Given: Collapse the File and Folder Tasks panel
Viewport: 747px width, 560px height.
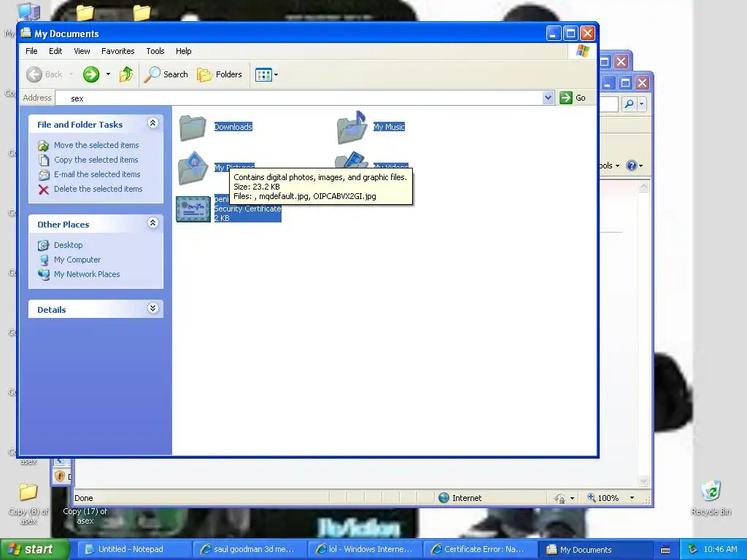Looking at the screenshot, I should [x=153, y=123].
